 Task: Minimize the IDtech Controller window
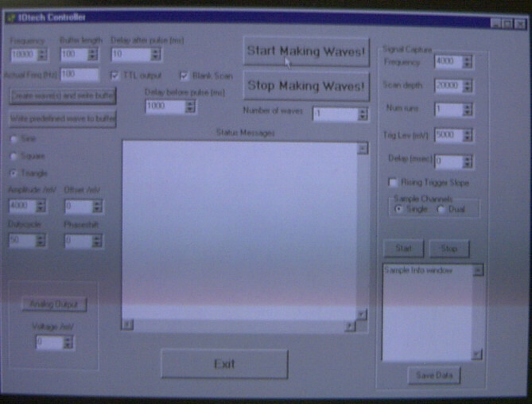click(x=495, y=24)
